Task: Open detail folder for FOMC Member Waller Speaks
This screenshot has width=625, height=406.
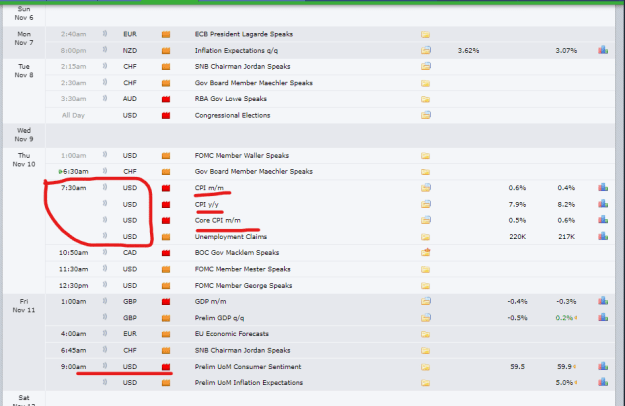Action: click(425, 156)
